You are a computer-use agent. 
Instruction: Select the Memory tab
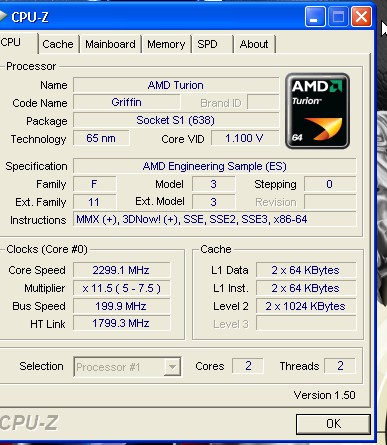point(166,44)
